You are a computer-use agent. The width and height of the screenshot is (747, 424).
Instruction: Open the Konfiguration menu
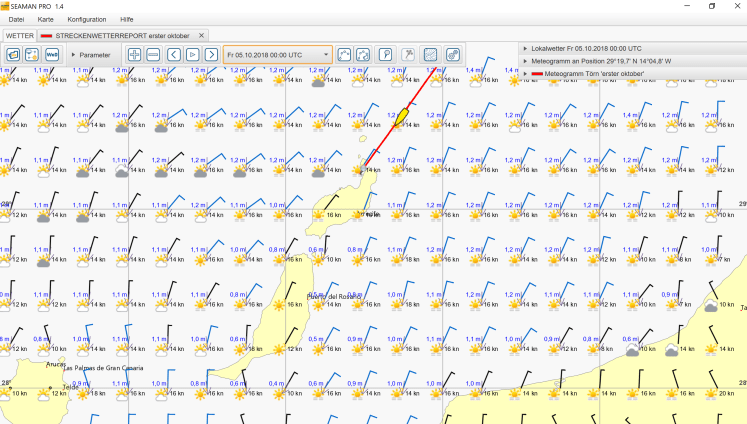pos(86,19)
